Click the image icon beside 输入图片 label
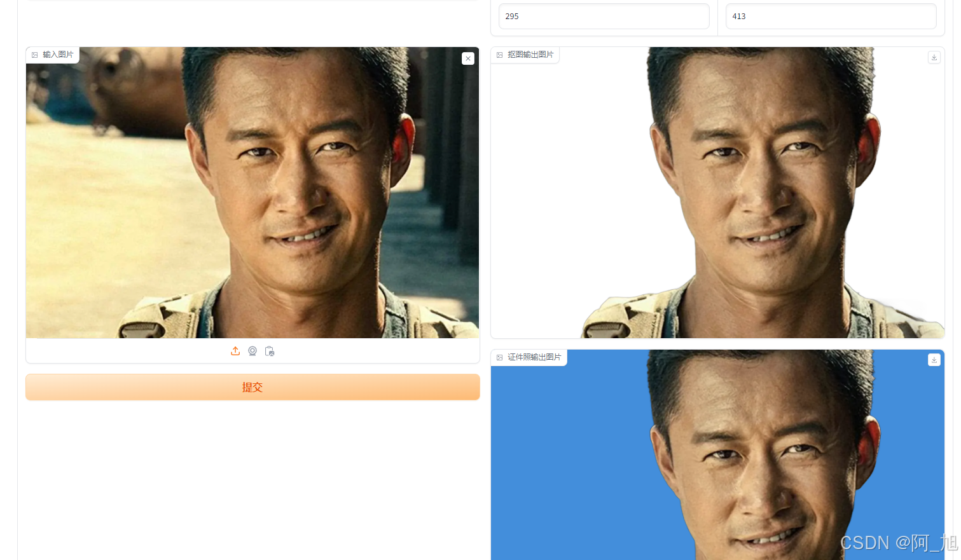 (35, 55)
